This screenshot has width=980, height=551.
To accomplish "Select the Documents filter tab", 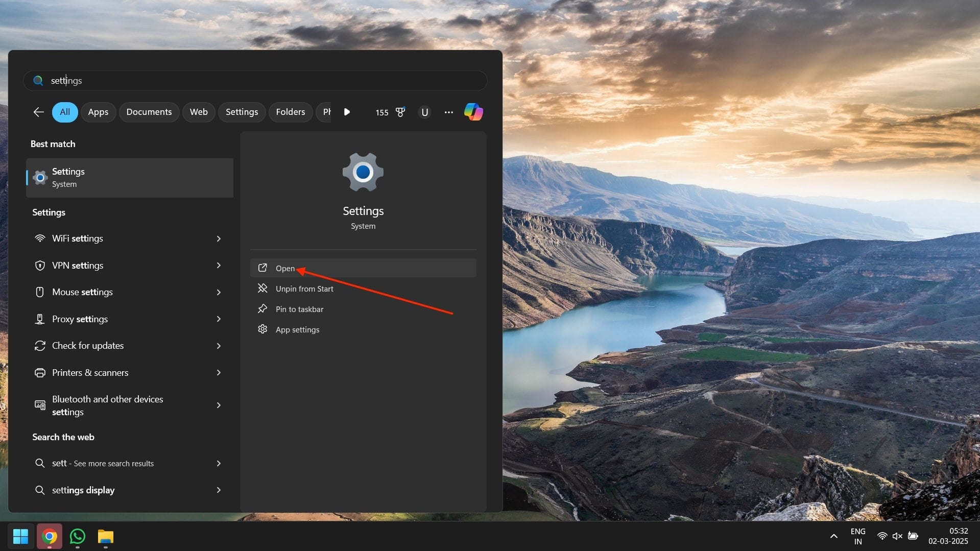I will tap(149, 112).
